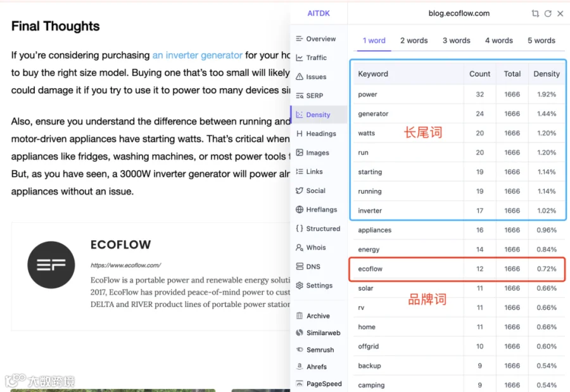Select the Issues warning icon
This screenshot has width=570, height=392.
coord(299,77)
